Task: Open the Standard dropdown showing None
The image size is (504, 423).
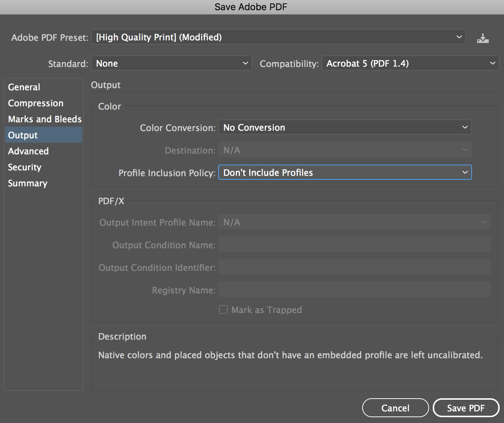Action: (172, 63)
